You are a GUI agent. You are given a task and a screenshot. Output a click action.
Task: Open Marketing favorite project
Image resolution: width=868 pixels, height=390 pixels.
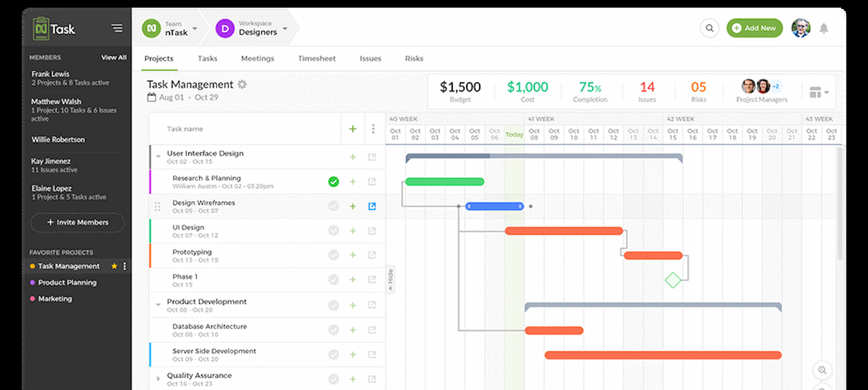55,299
